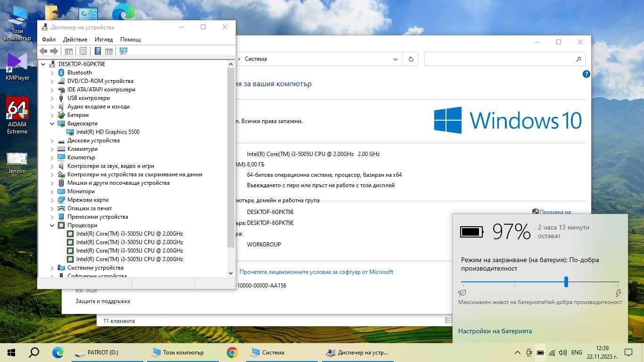Toggle the action pane toolbar icon
This screenshot has height=362, width=644.
click(x=109, y=51)
